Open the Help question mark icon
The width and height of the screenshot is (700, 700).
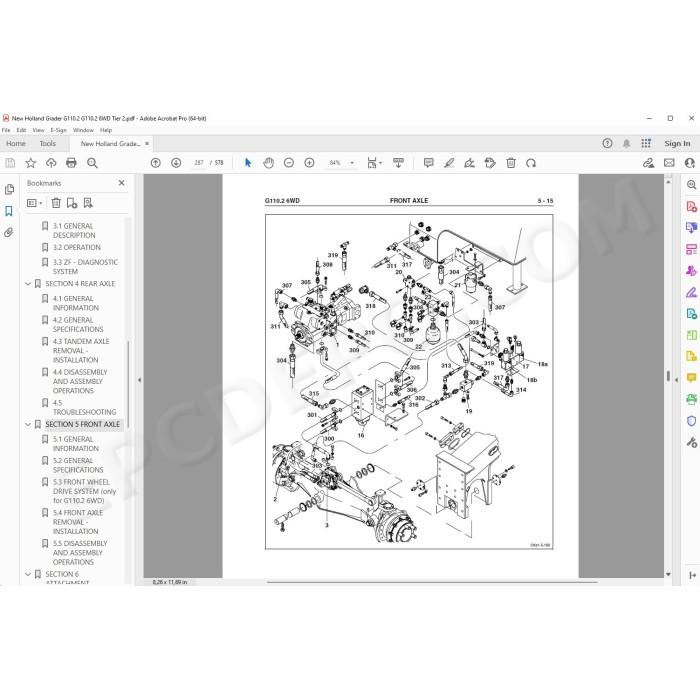(x=607, y=143)
